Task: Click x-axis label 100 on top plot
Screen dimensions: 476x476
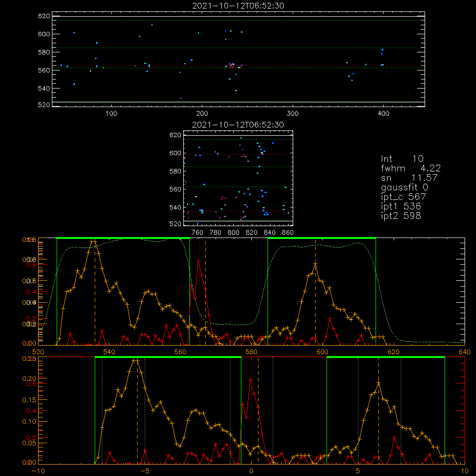Action: pos(111,114)
